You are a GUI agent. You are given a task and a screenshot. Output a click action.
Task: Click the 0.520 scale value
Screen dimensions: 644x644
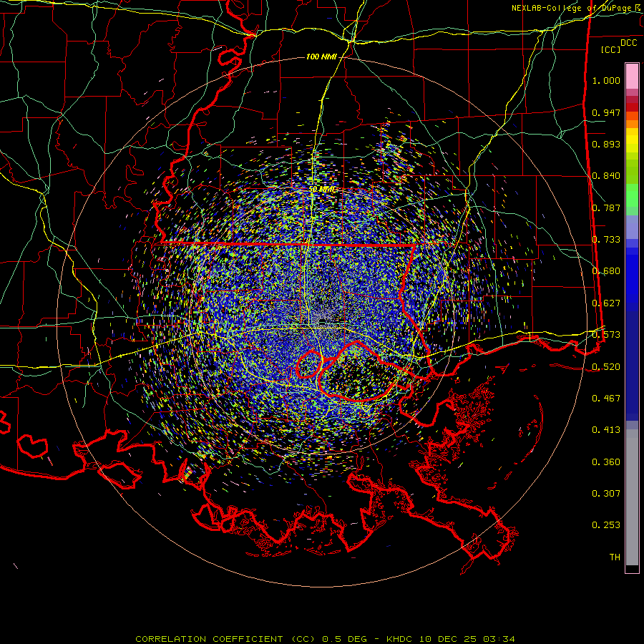pyautogui.click(x=606, y=367)
